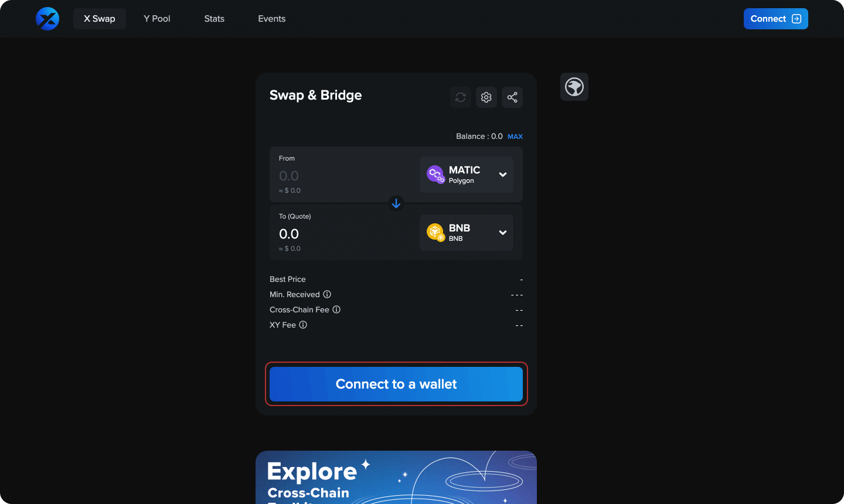Expand the BNB token dropdown
This screenshot has height=504, width=844.
point(503,233)
